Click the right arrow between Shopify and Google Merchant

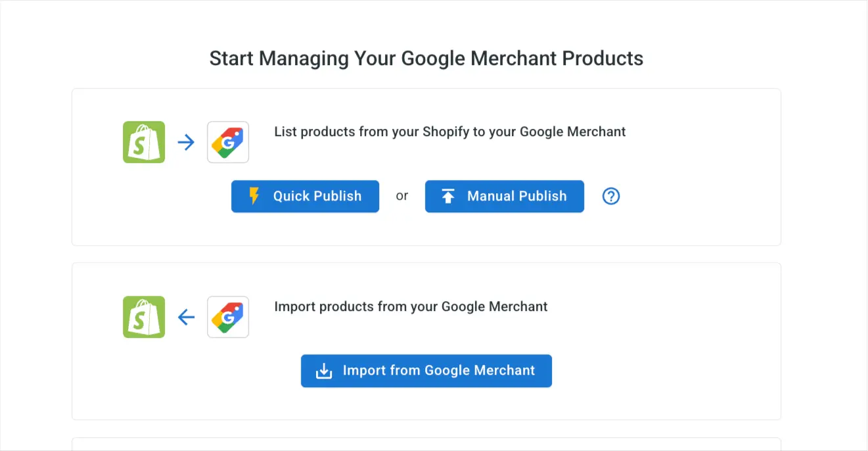186,142
